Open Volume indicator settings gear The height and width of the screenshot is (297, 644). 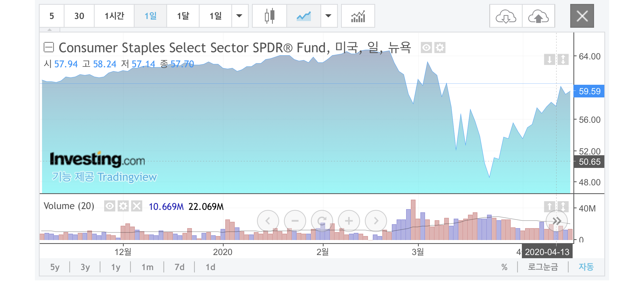pos(123,206)
